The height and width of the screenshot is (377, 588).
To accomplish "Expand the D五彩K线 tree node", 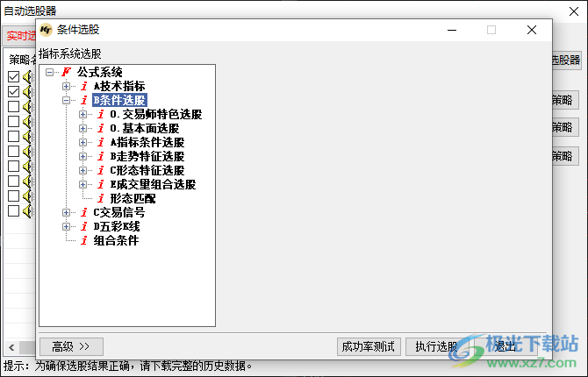I will coord(66,226).
